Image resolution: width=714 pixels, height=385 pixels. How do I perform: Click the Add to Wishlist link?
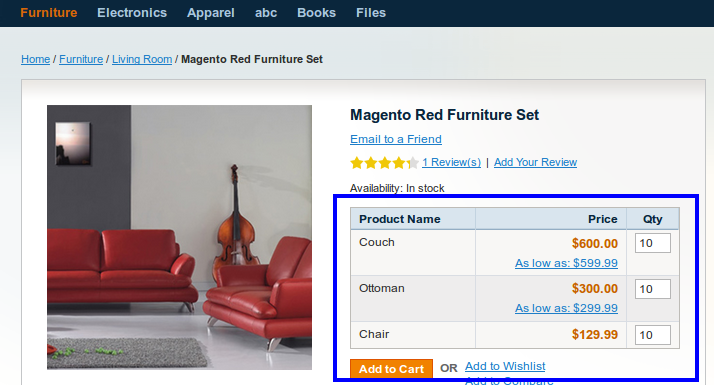pyautogui.click(x=505, y=366)
